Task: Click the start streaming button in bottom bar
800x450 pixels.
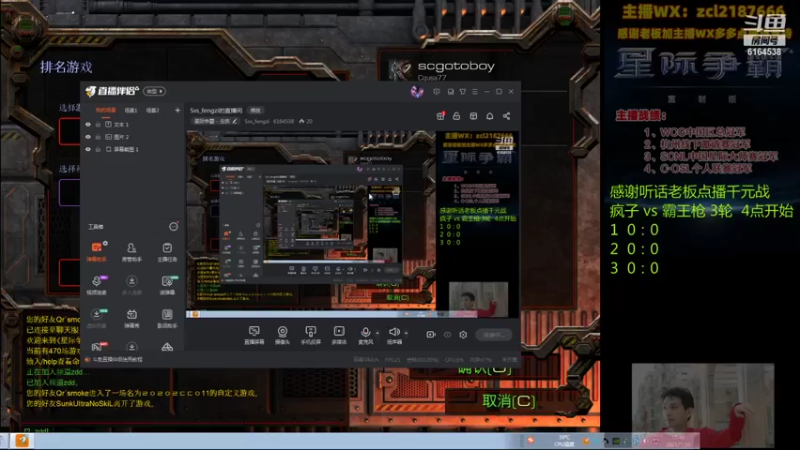Action: 494,335
